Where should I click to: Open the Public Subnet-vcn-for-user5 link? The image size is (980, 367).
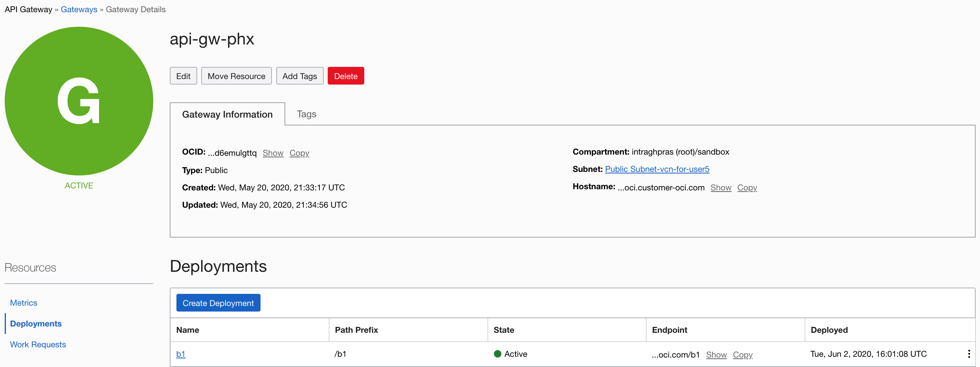tap(657, 169)
